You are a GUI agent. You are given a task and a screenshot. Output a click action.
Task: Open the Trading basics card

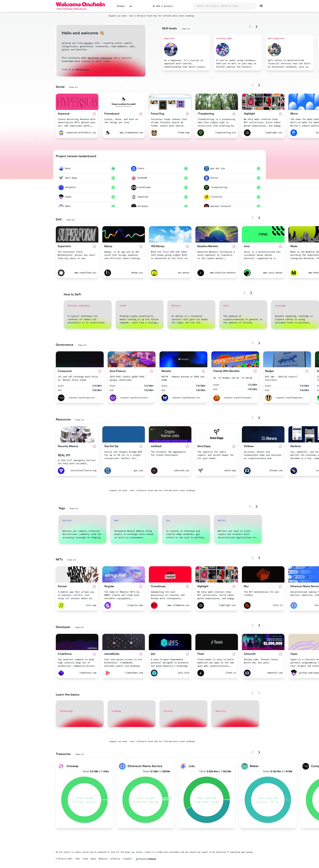click(x=132, y=714)
